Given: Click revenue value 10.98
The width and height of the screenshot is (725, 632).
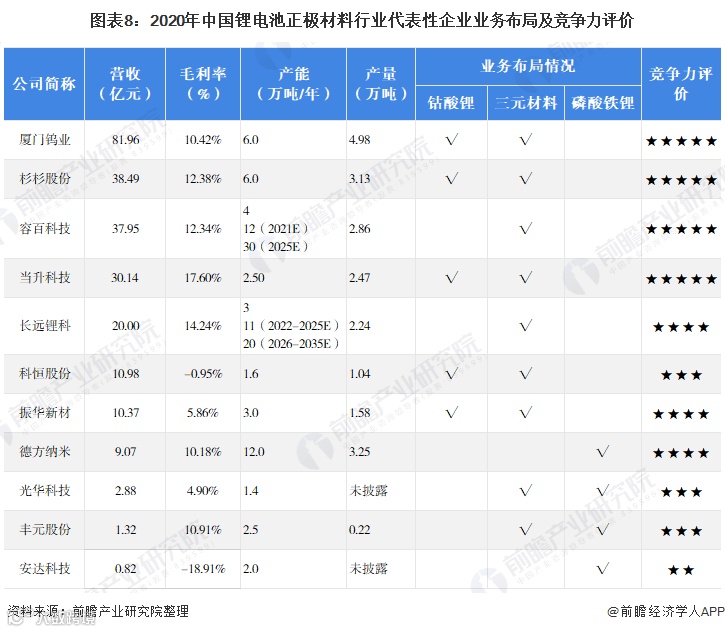Looking at the screenshot, I should click(125, 374).
